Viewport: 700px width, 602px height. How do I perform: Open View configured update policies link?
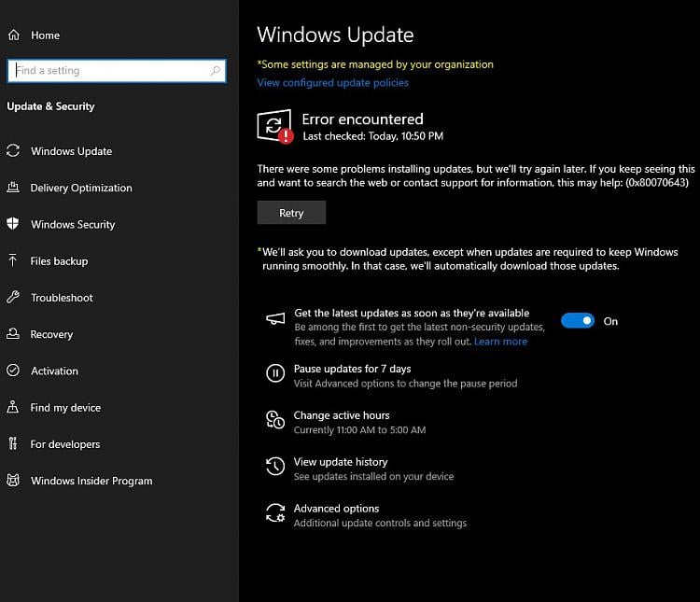pyautogui.click(x=332, y=83)
